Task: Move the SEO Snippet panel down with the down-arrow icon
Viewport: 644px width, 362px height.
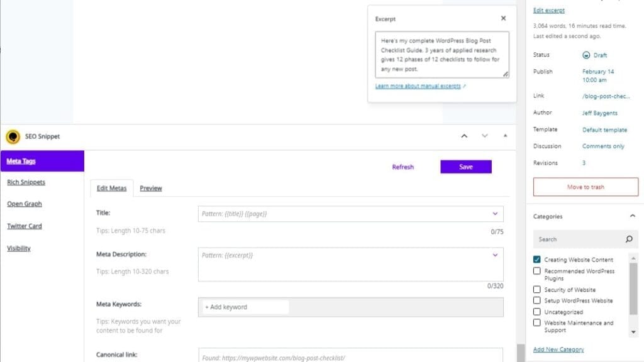Action: pyautogui.click(x=484, y=136)
